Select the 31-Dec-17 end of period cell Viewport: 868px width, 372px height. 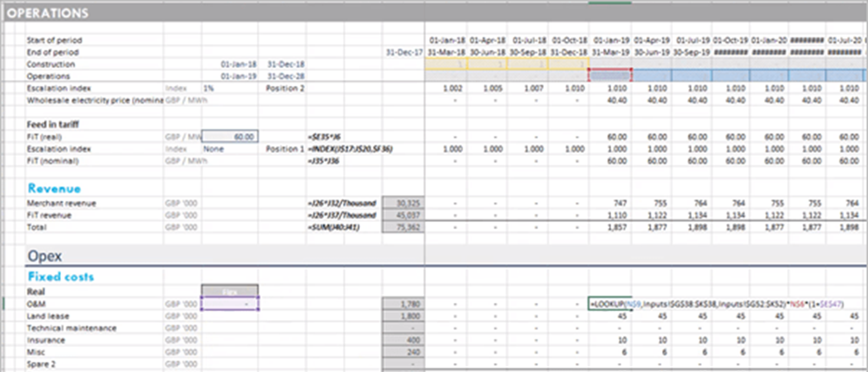(404, 53)
